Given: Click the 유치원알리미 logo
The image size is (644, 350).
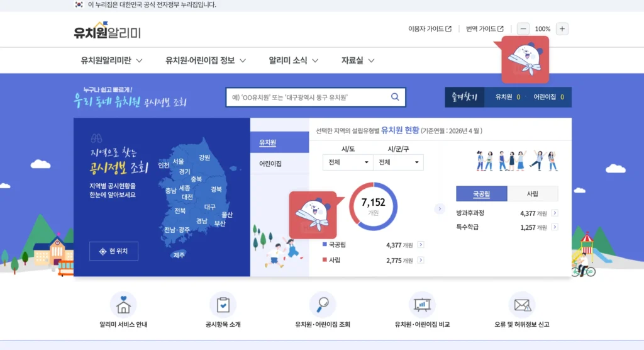Looking at the screenshot, I should click(x=107, y=31).
